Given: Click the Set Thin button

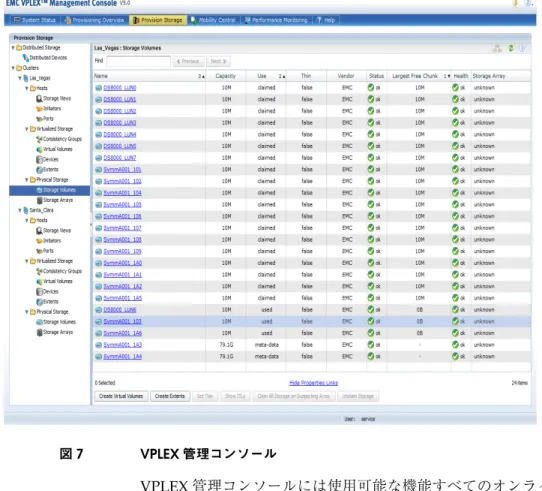Looking at the screenshot, I should (205, 396).
